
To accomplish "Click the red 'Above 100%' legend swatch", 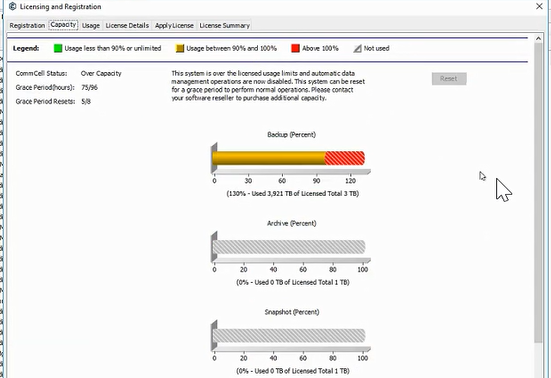I will click(295, 48).
